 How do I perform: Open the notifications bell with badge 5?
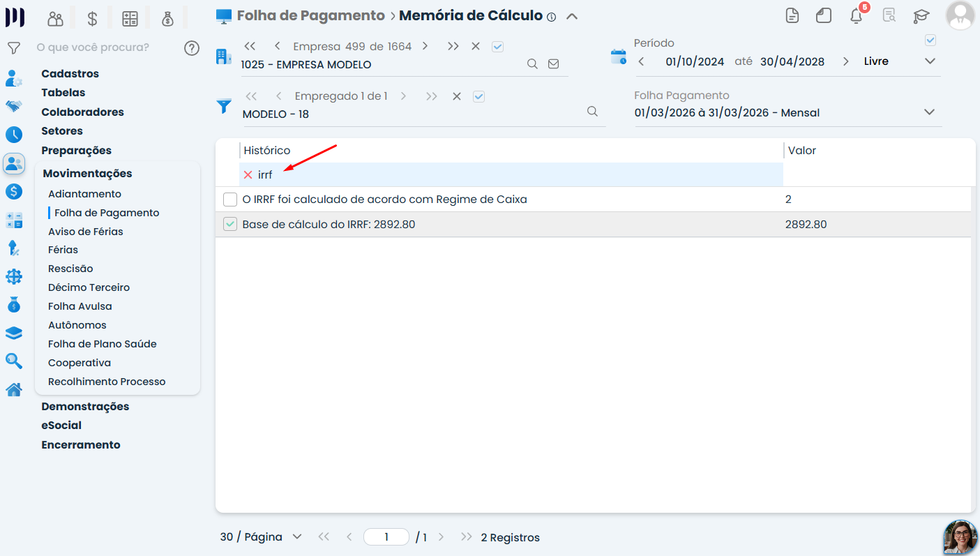click(x=857, y=15)
